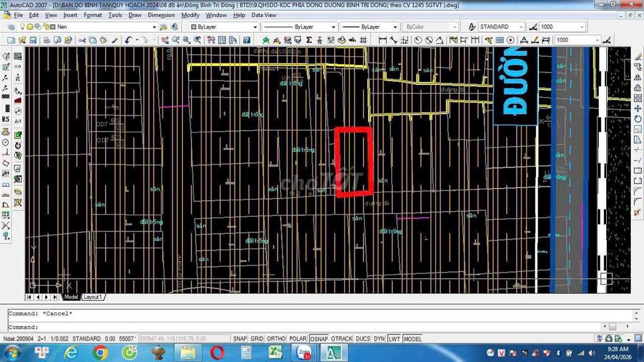Select the Center Mark tool

pyautogui.click(x=511, y=40)
